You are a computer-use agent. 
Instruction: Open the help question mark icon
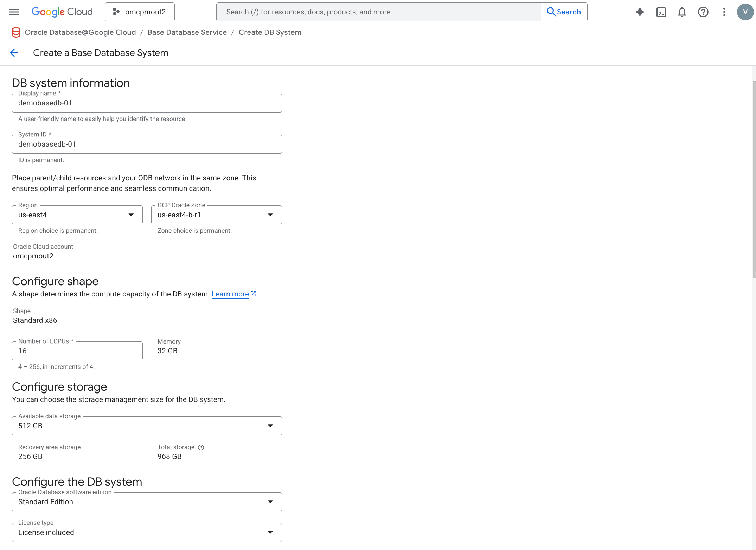coord(703,12)
